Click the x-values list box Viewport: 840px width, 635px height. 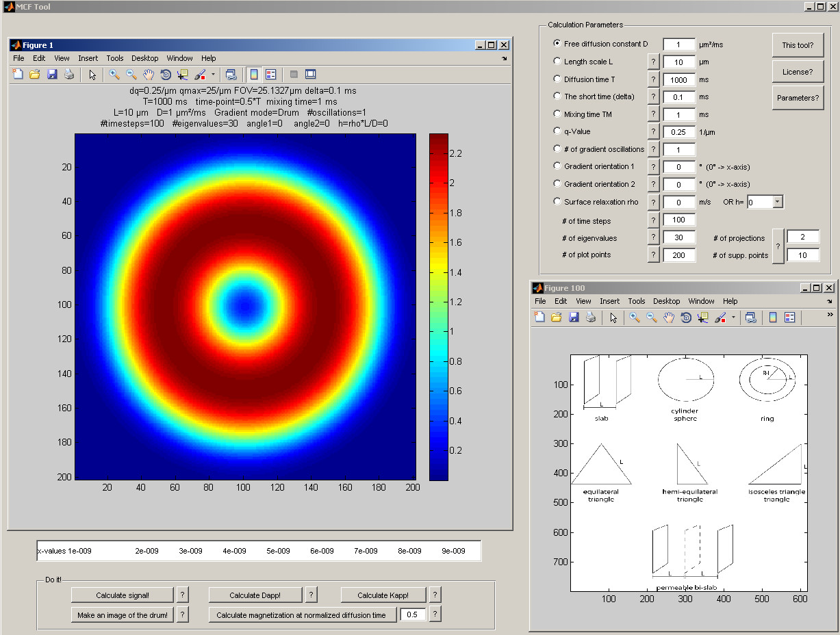pos(259,551)
